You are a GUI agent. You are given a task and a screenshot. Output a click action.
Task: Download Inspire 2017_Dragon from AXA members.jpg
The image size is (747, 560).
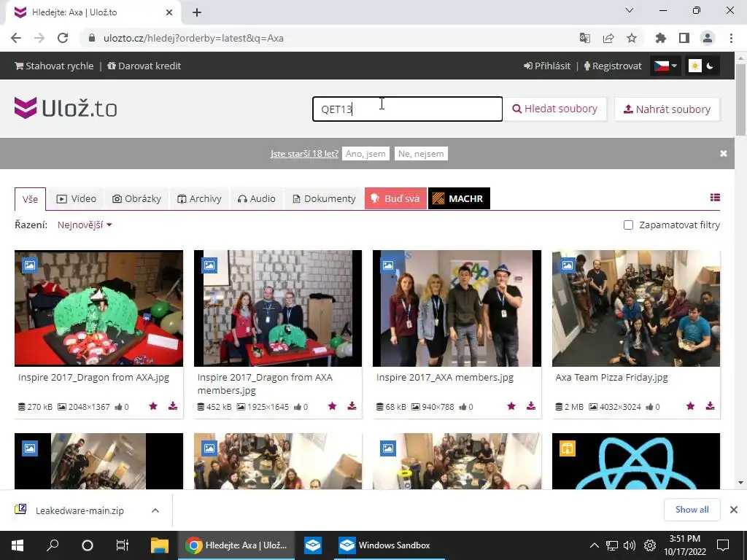pos(352,406)
